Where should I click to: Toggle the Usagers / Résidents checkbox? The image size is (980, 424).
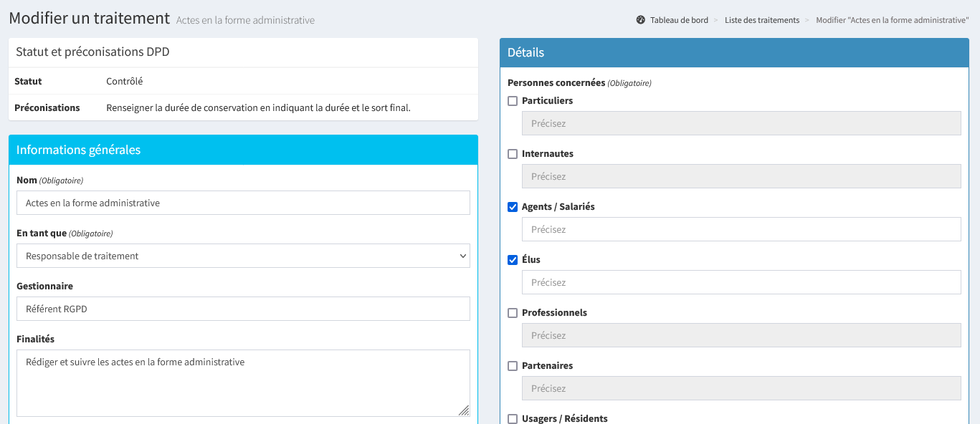(x=513, y=418)
